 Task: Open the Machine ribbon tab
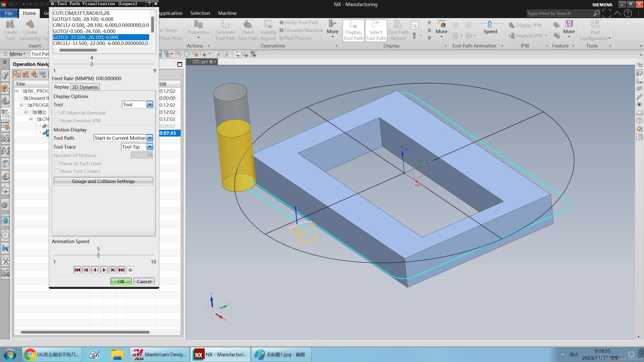point(227,13)
